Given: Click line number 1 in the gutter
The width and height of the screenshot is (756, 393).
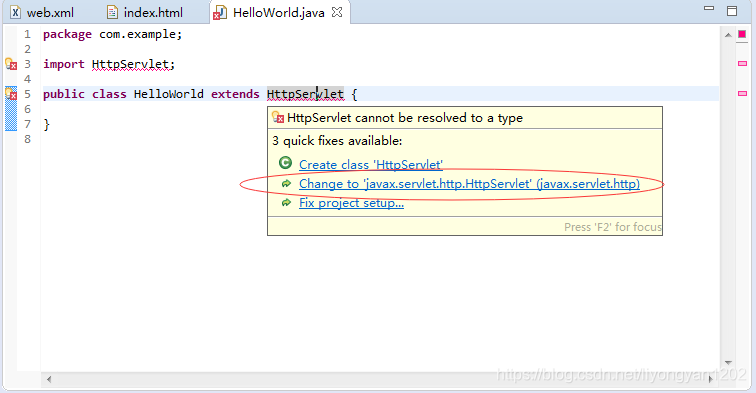Looking at the screenshot, I should [27, 34].
